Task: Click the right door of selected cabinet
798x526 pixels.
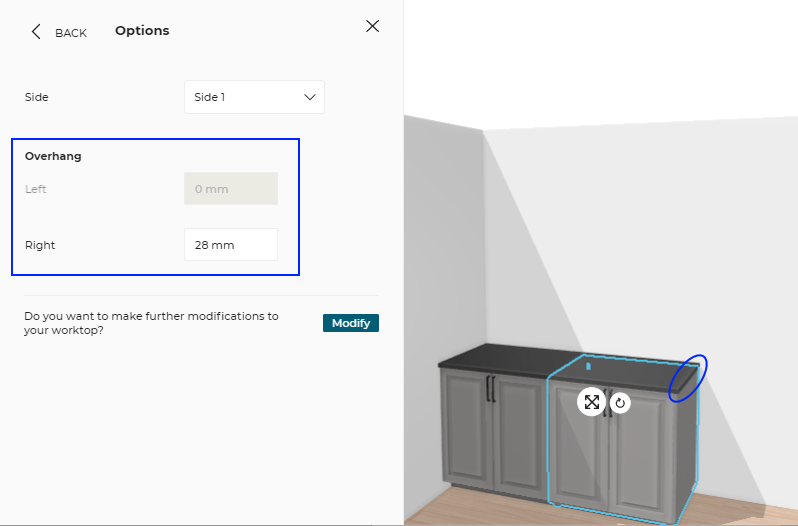Action: pyautogui.click(x=640, y=450)
